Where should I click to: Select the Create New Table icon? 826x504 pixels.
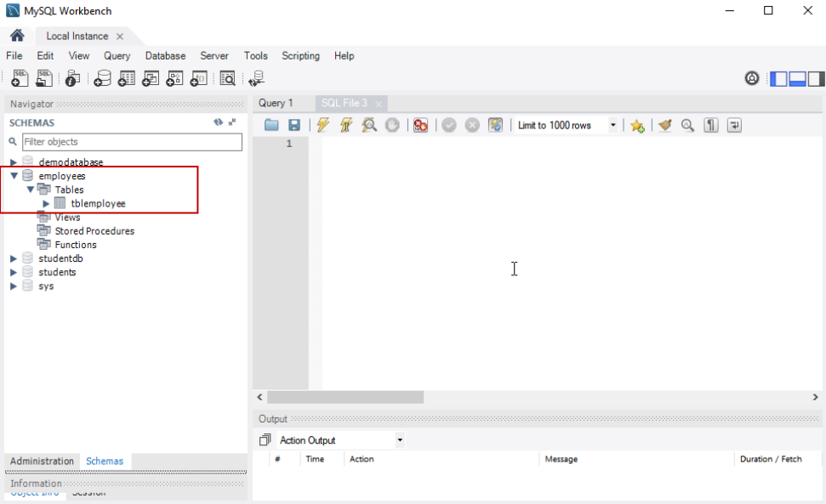[127, 78]
